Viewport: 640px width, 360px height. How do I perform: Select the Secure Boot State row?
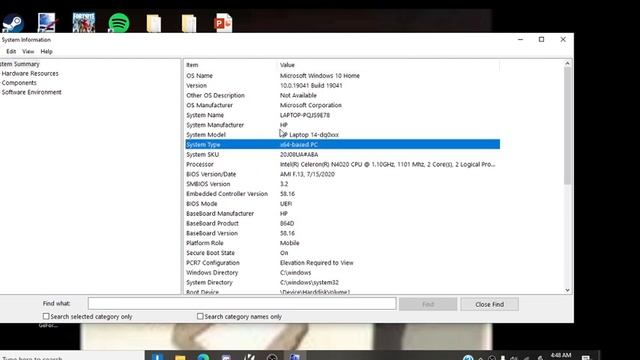[x=342, y=253]
